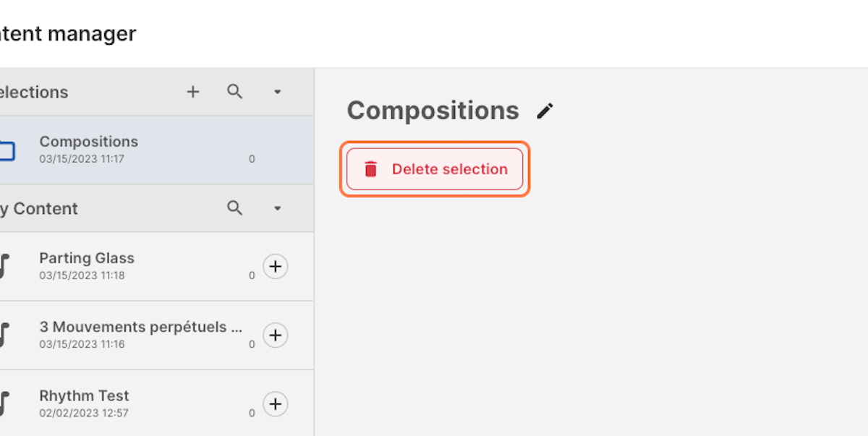
Task: Click the 3 Mouvements perpétuels note icon
Action: click(x=4, y=335)
